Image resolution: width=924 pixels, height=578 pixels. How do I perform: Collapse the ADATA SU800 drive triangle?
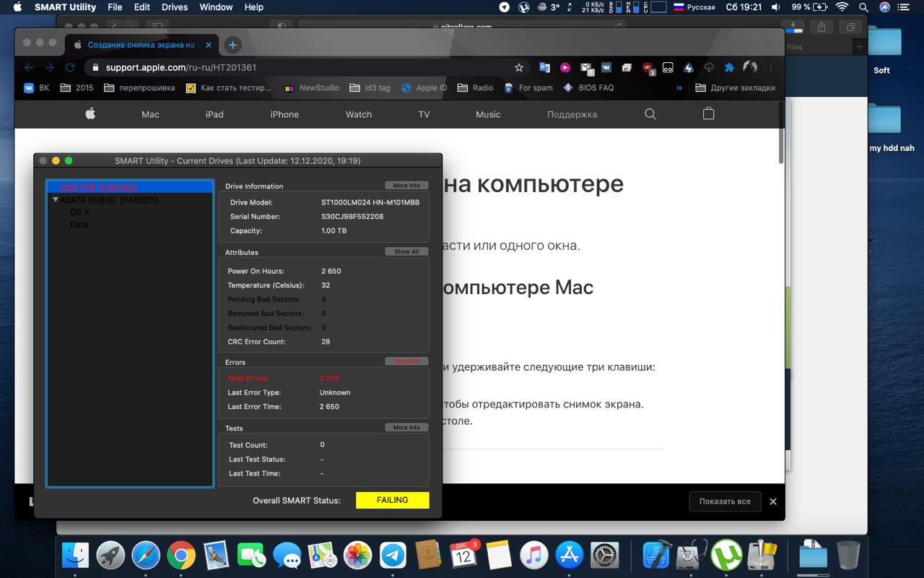click(x=56, y=200)
